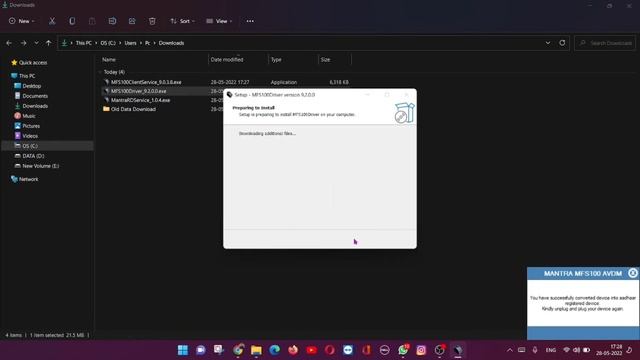Select Downloads in the sidebar

coord(35,106)
